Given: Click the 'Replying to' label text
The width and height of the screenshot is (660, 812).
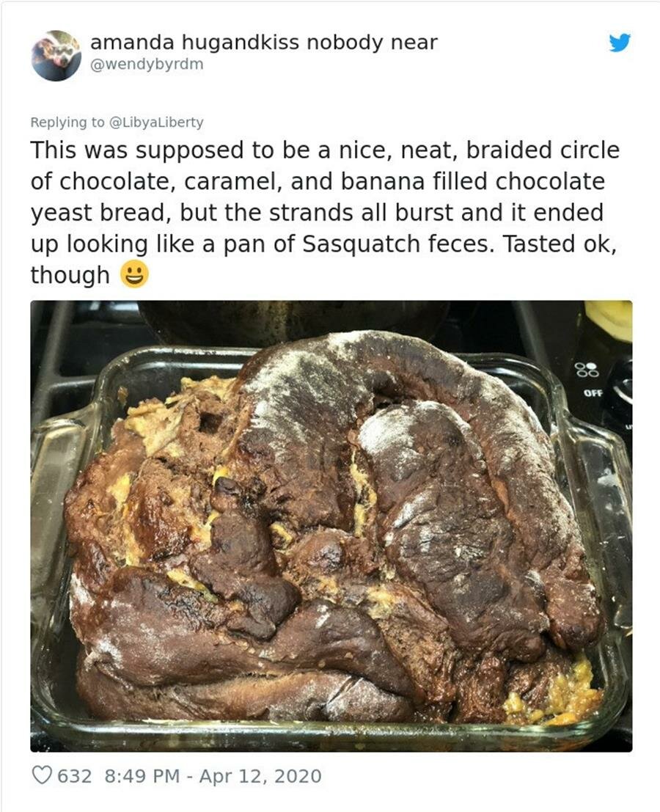Looking at the screenshot, I should click(67, 122).
